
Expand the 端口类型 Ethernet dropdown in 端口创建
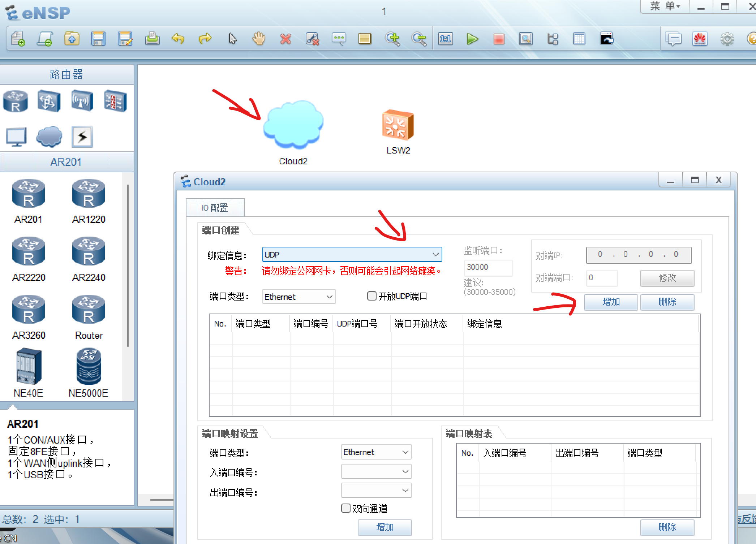[298, 297]
